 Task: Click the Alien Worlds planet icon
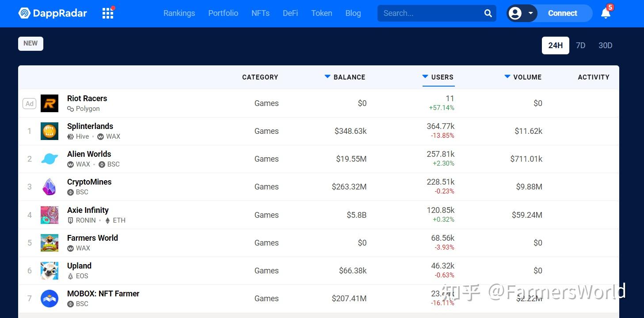[x=50, y=159]
